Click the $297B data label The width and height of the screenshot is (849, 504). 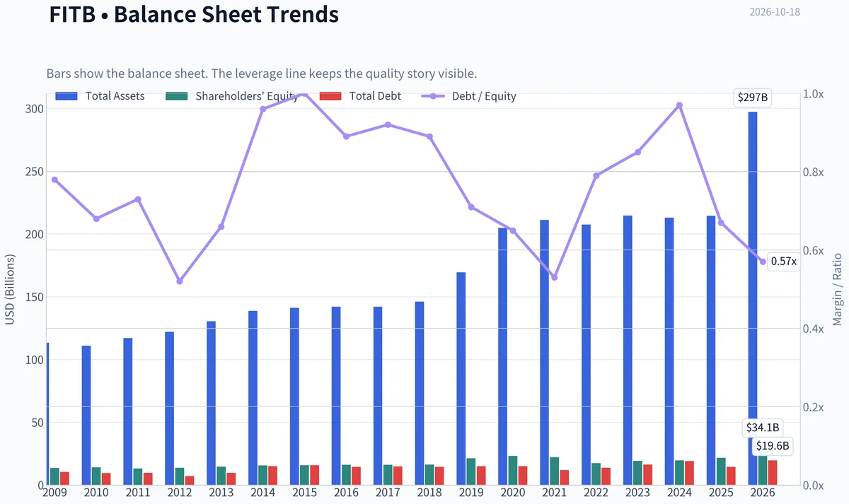(752, 98)
